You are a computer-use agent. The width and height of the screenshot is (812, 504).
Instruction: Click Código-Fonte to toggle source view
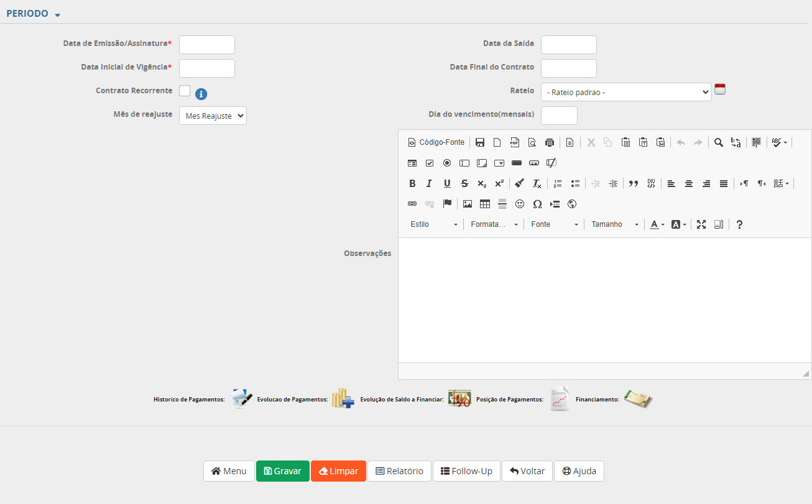tap(436, 142)
